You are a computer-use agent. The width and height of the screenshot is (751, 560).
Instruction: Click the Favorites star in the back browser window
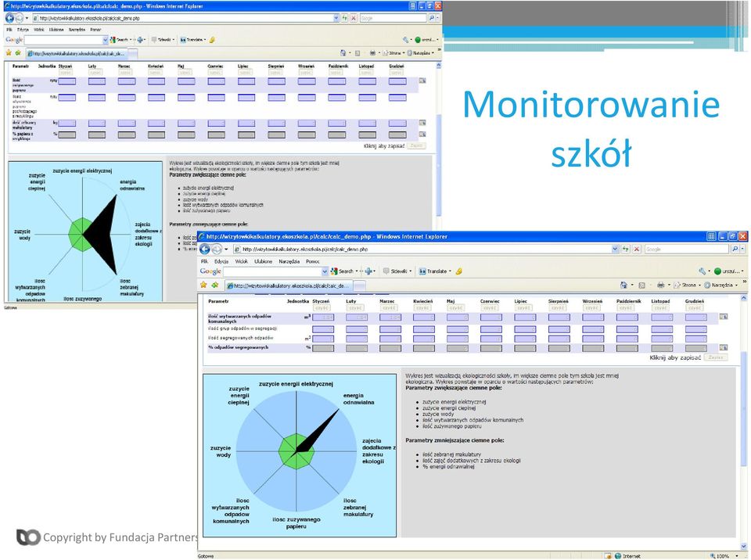click(x=8, y=52)
